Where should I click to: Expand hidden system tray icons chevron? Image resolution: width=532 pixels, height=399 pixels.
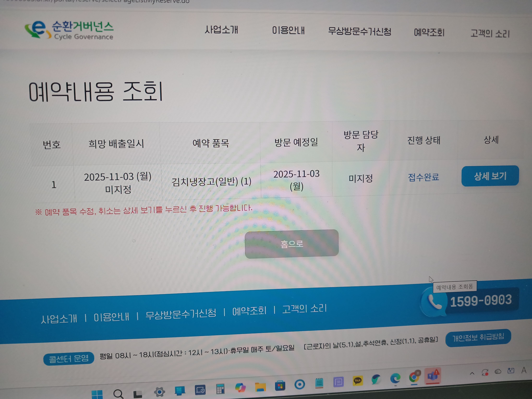(472, 373)
